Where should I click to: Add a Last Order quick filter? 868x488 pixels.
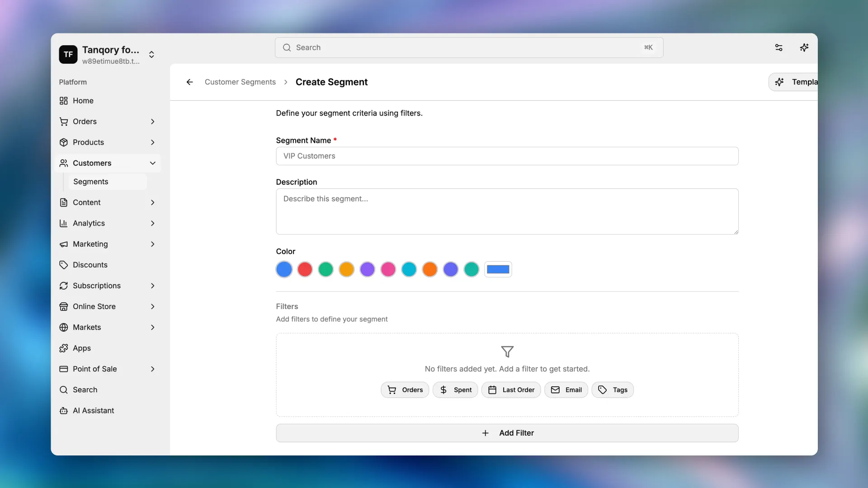[511, 389]
